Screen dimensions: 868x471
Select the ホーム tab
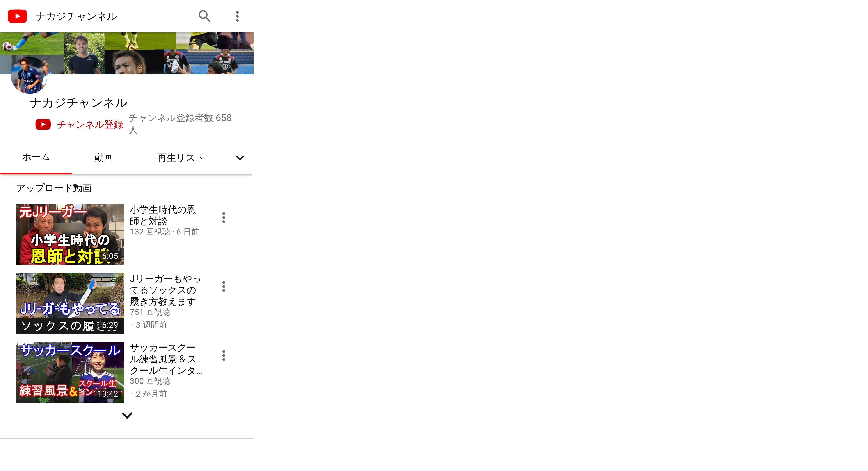36,157
